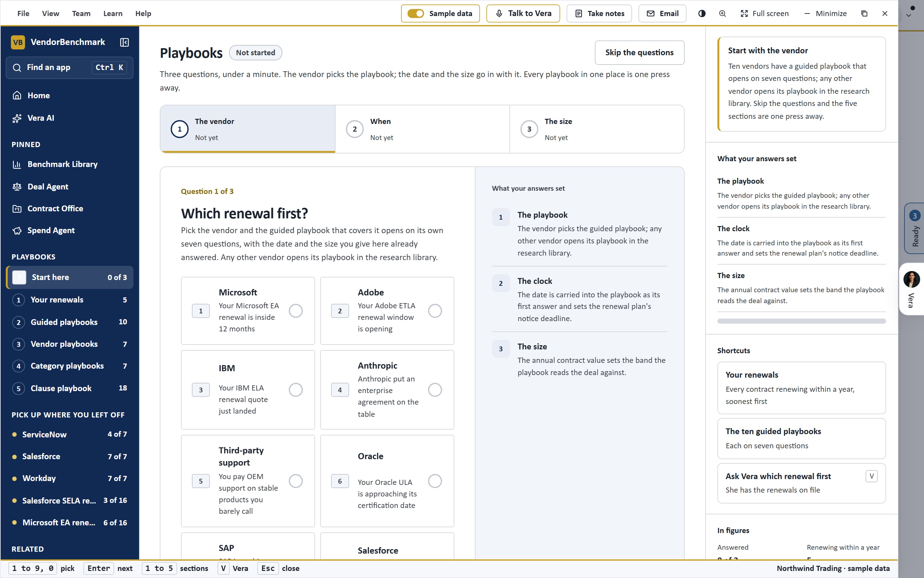
Task: Open the File menu
Action: coord(23,13)
